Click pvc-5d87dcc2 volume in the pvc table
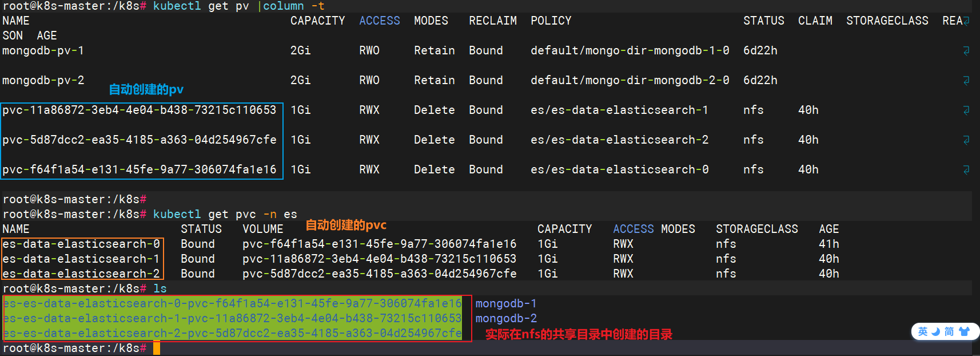 click(x=380, y=274)
